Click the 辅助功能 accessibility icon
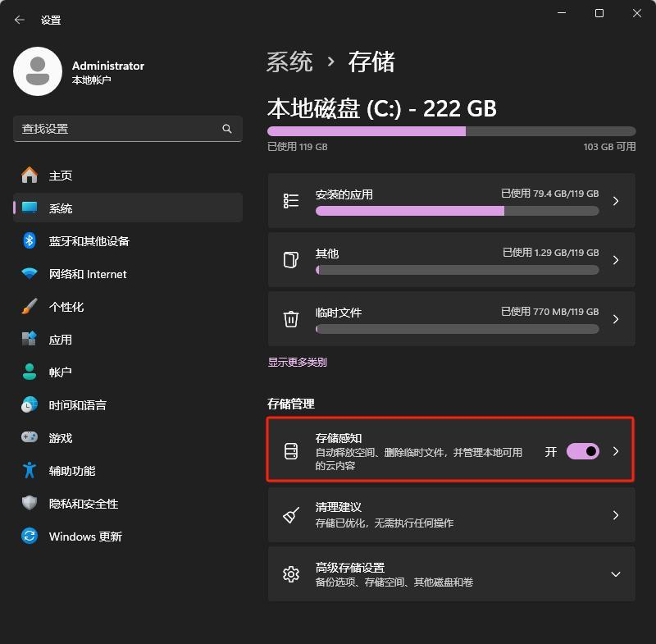The image size is (656, 644). pyautogui.click(x=30, y=471)
